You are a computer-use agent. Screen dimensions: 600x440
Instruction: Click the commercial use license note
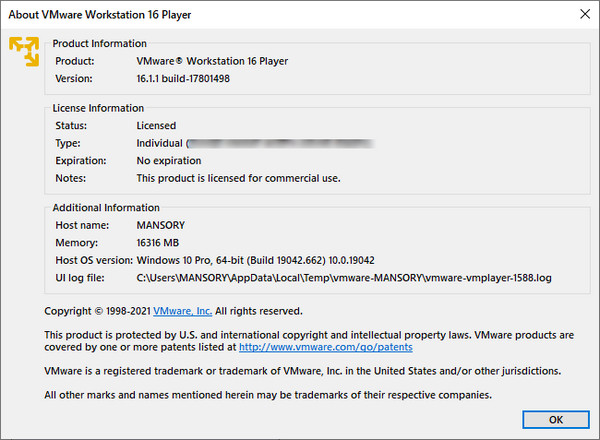tap(238, 178)
